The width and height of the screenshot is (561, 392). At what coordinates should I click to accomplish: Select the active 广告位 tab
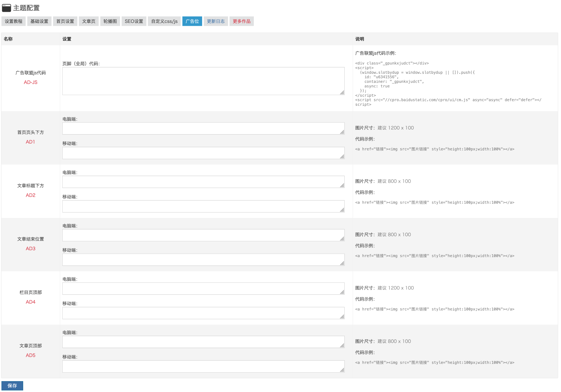[x=192, y=21]
